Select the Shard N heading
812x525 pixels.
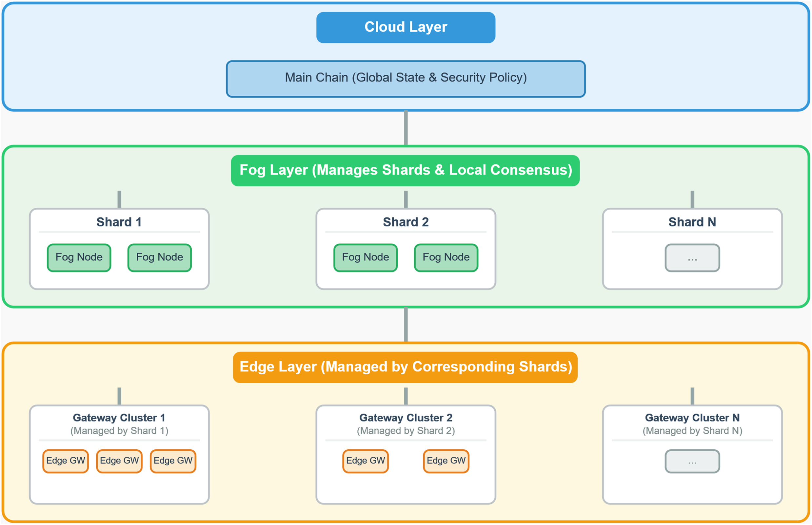(692, 222)
